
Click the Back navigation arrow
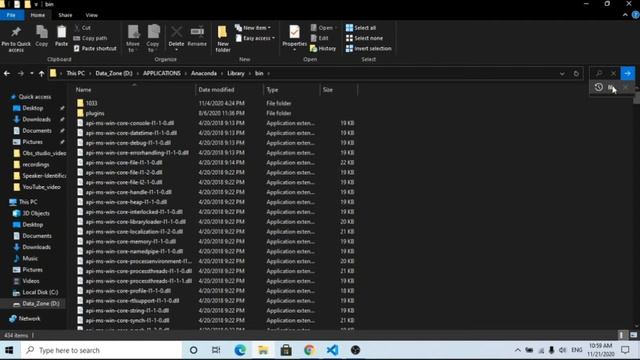coord(7,73)
